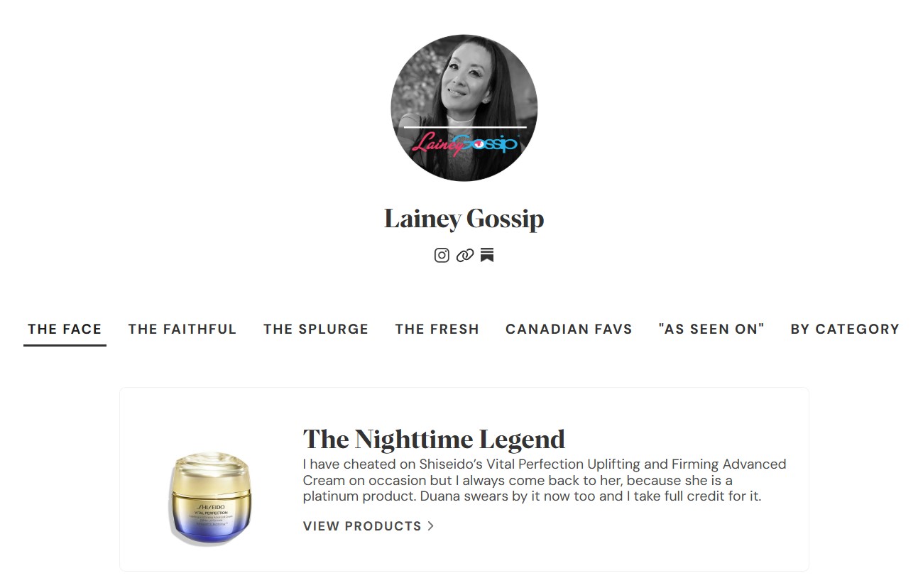Viewport: 923px width, 588px height.
Task: Browse the By Category tab
Action: tap(845, 329)
